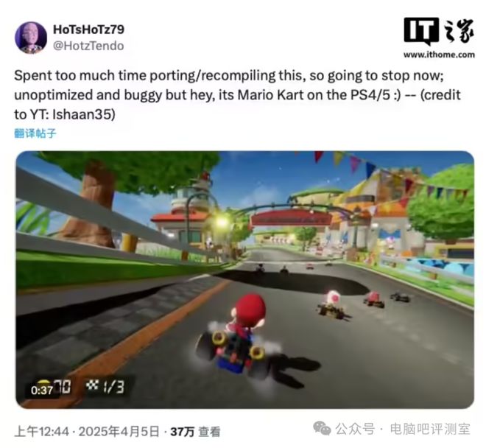Open the www.ithome.com watermark URL

pyautogui.click(x=439, y=55)
